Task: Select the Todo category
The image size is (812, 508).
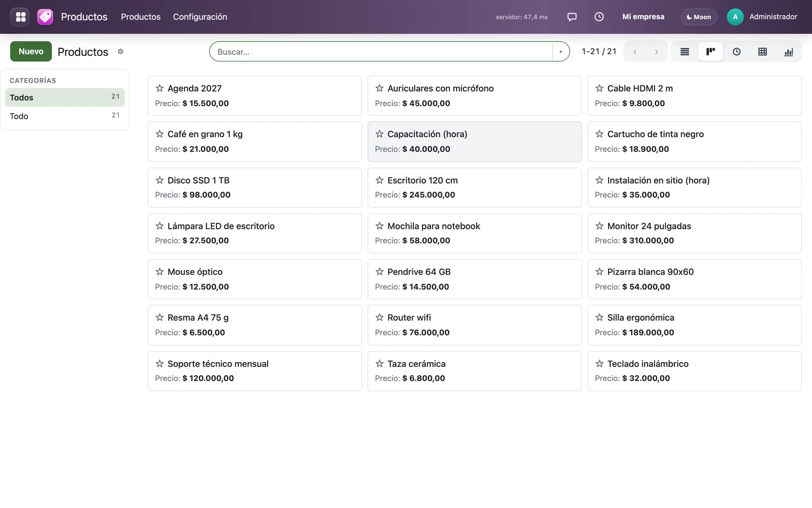Action: pos(65,116)
